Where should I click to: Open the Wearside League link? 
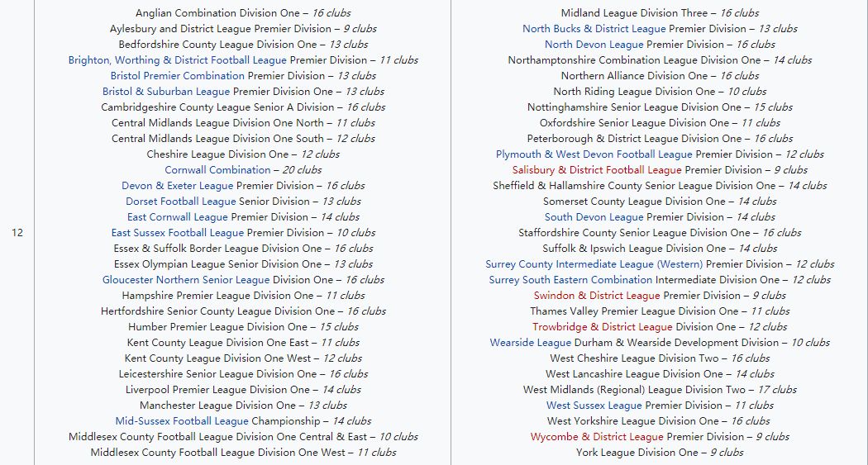click(530, 343)
